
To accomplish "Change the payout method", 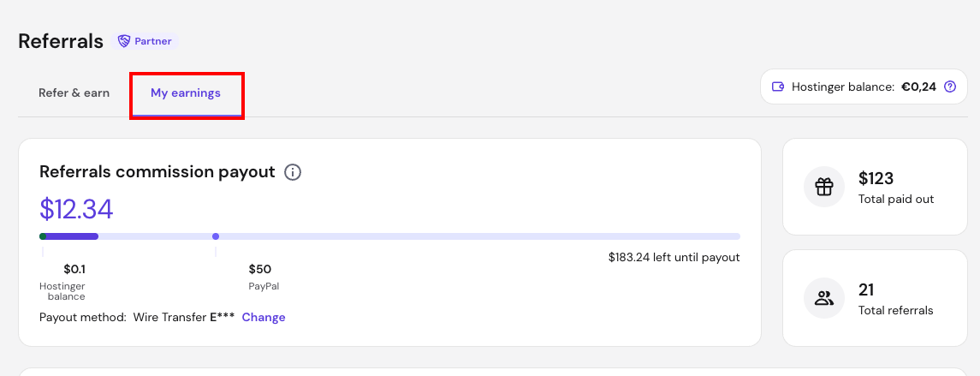I will (x=264, y=317).
